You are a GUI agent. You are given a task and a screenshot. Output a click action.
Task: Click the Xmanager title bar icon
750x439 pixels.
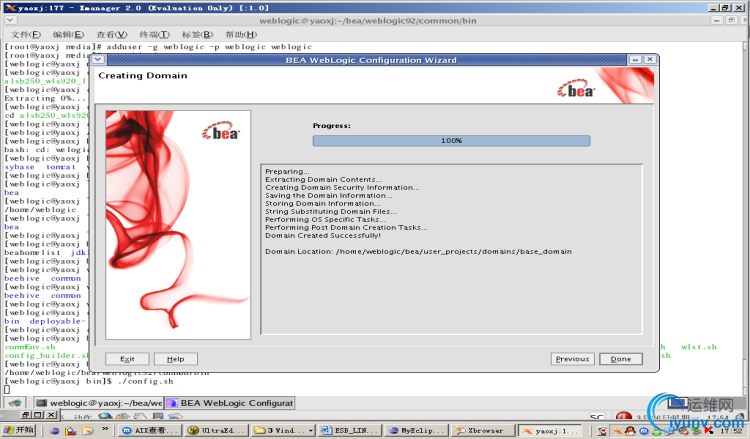[10, 8]
